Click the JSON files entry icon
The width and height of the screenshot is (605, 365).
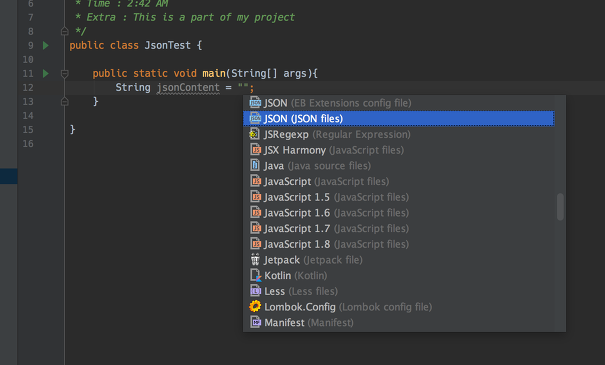tap(255, 118)
